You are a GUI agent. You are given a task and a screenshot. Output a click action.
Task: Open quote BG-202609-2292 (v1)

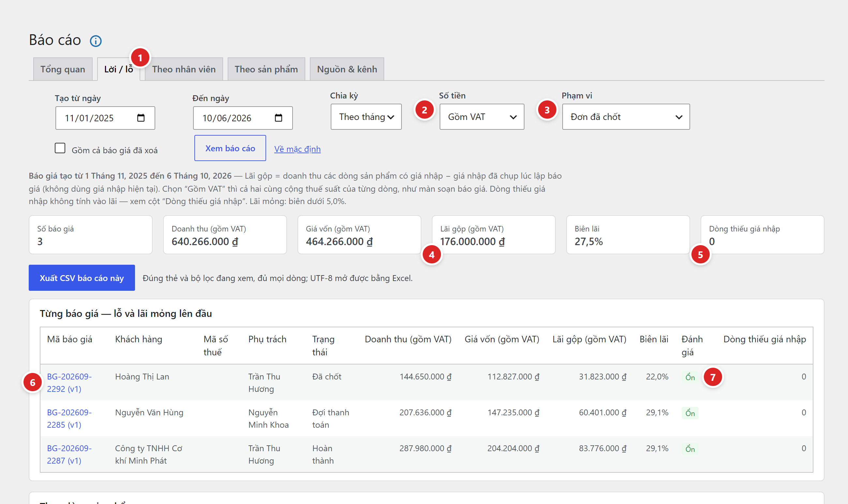click(x=69, y=383)
